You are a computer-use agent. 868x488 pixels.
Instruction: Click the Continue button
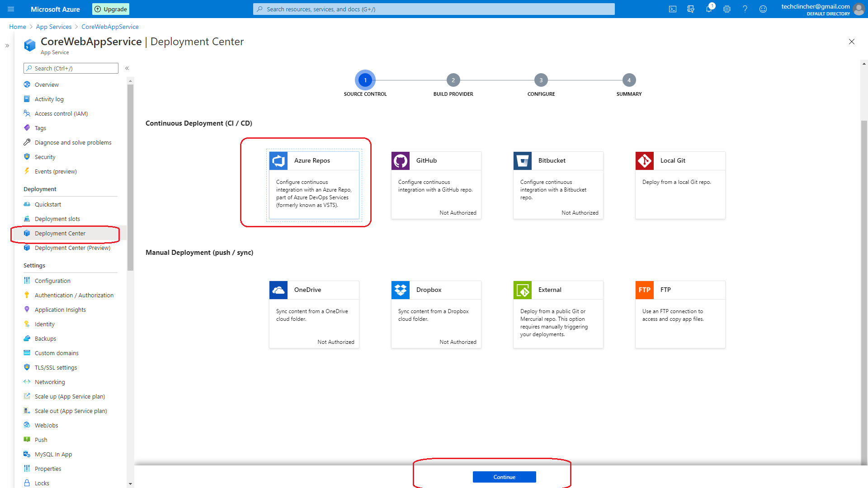pos(505,477)
